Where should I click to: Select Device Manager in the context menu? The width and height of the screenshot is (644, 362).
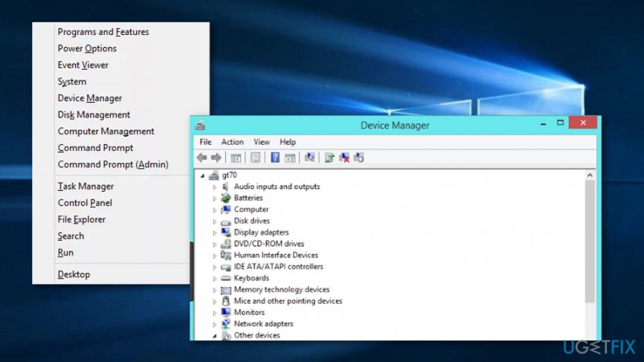click(89, 98)
